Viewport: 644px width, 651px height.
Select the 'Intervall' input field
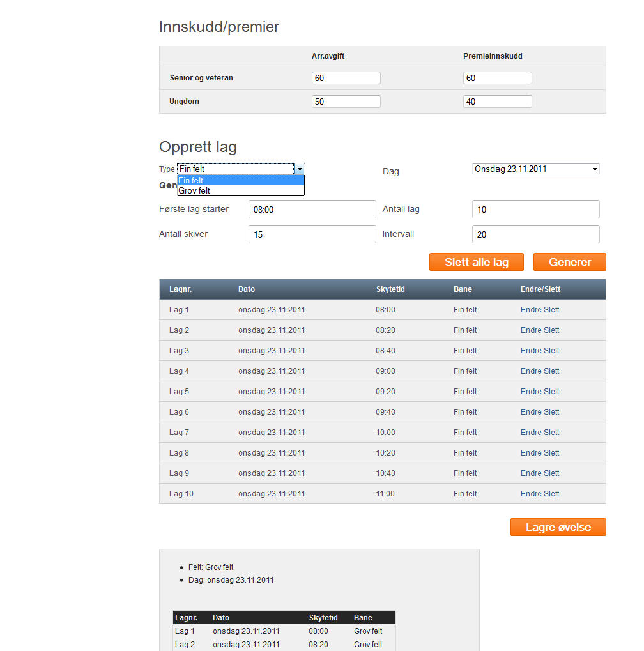(535, 234)
